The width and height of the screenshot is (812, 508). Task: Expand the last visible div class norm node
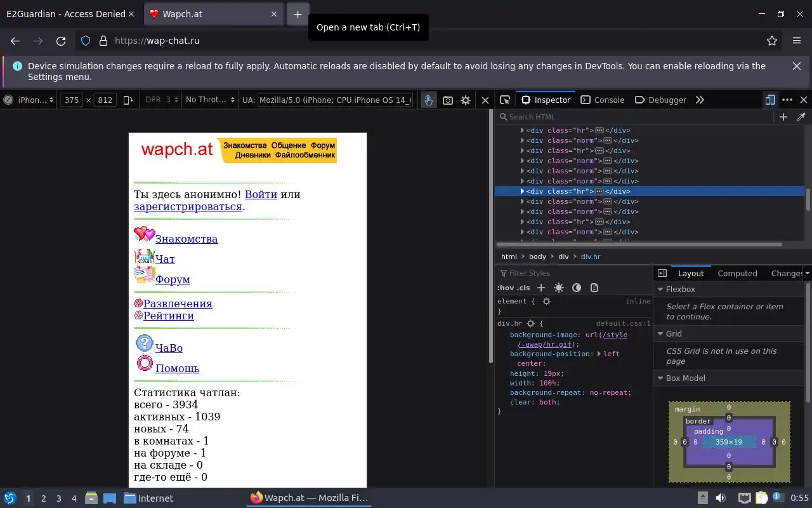522,232
